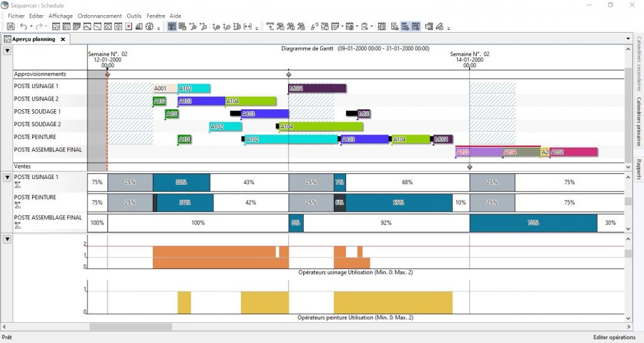Image resolution: width=644 pixels, height=343 pixels.
Task: Close the Aperçu planning tab
Action: [63, 40]
